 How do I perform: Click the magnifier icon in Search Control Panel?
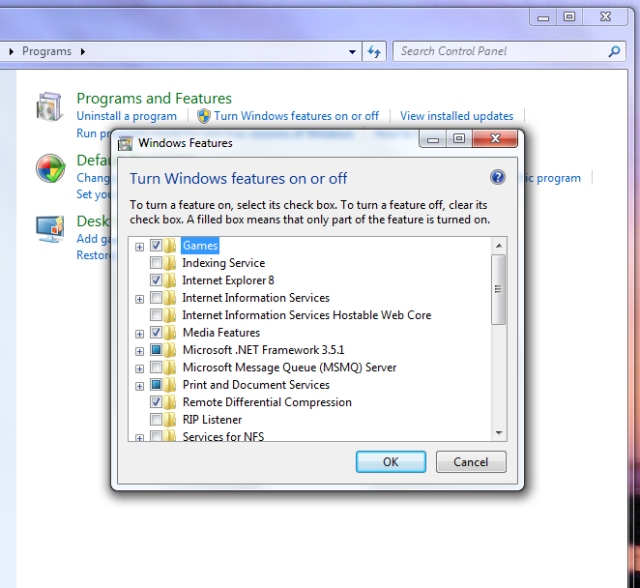(614, 51)
